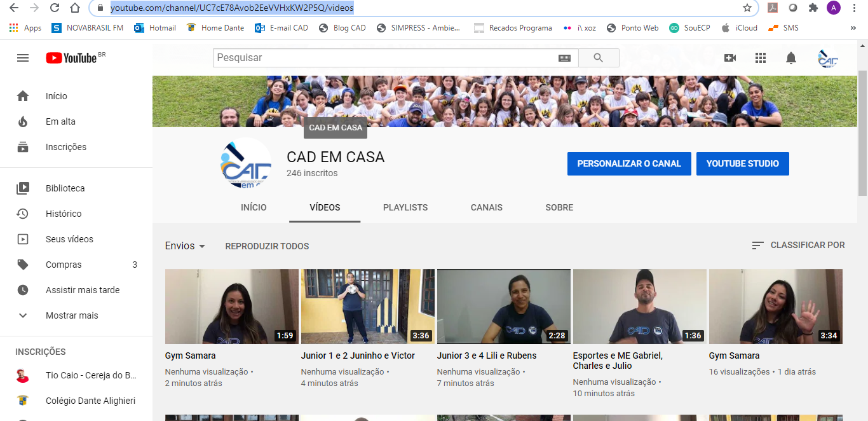Open the Em alta trending page
868x421 pixels.
(x=60, y=121)
